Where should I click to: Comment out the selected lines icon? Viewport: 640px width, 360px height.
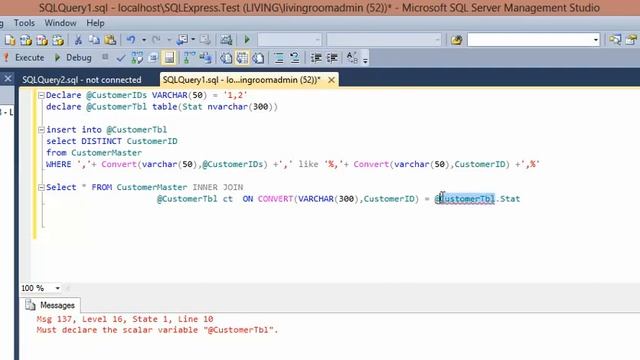(279, 58)
